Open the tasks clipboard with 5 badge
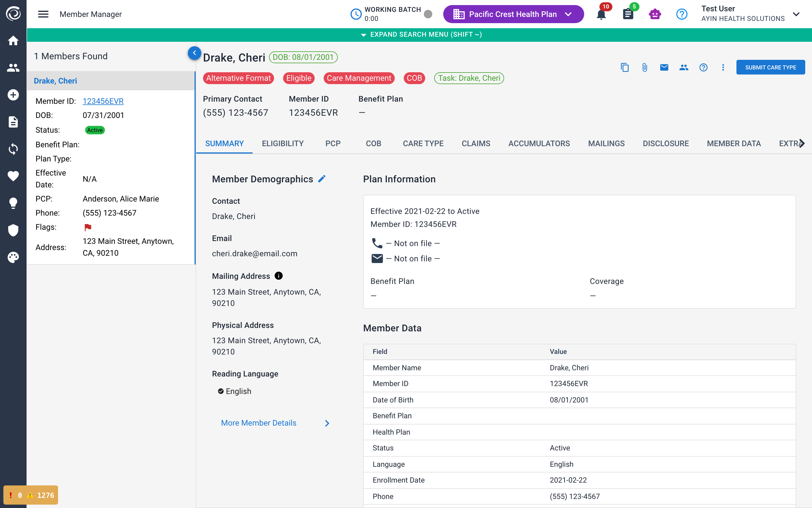 628,14
